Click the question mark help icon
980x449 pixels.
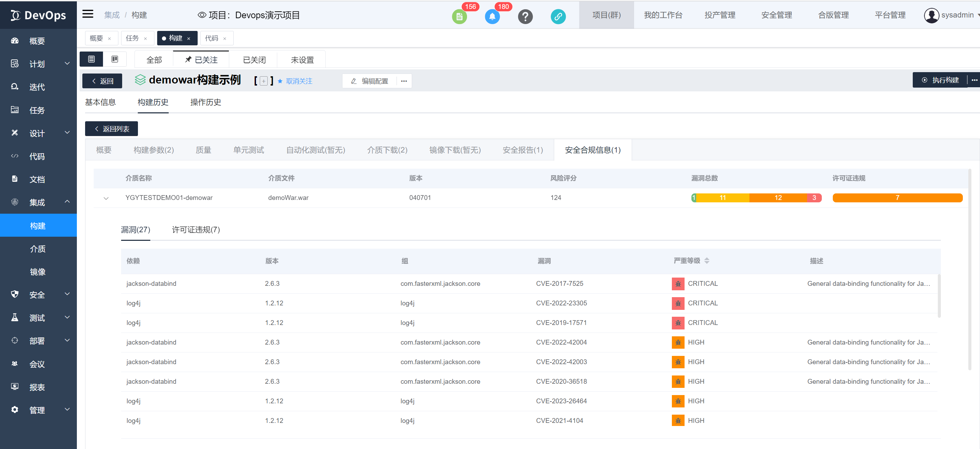click(525, 17)
